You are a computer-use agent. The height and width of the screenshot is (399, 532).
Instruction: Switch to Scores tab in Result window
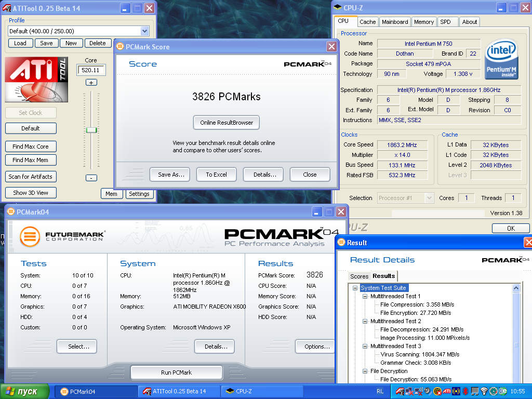click(359, 276)
